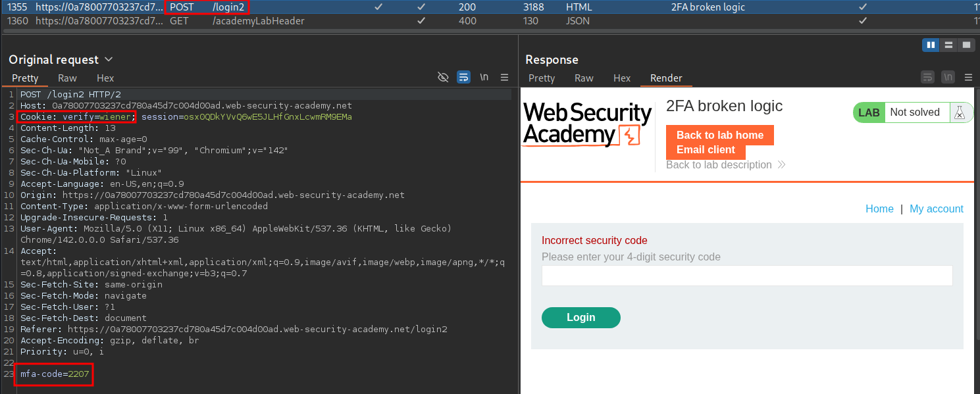The width and height of the screenshot is (980, 394).
Task: Toggle line wrap icon in request panel
Action: [463, 77]
